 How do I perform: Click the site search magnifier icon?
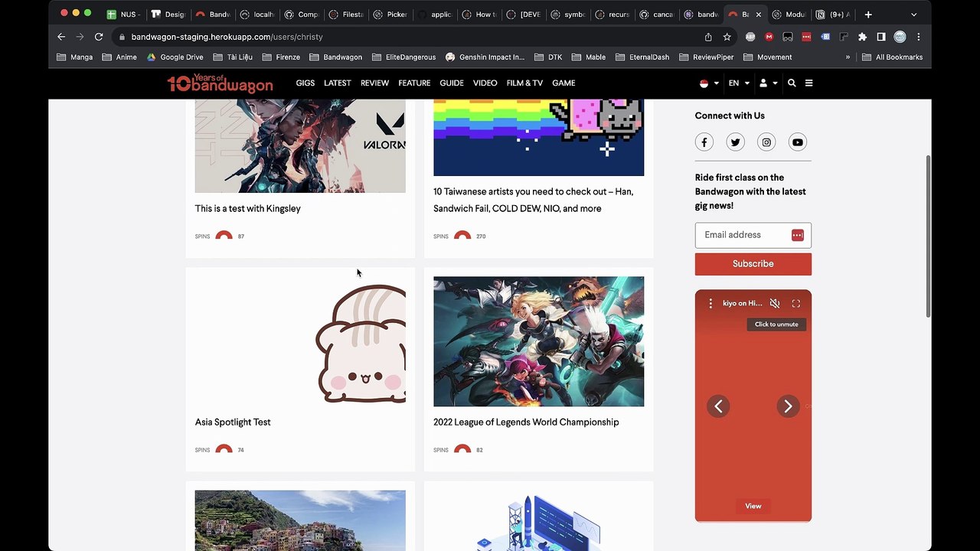pos(792,83)
